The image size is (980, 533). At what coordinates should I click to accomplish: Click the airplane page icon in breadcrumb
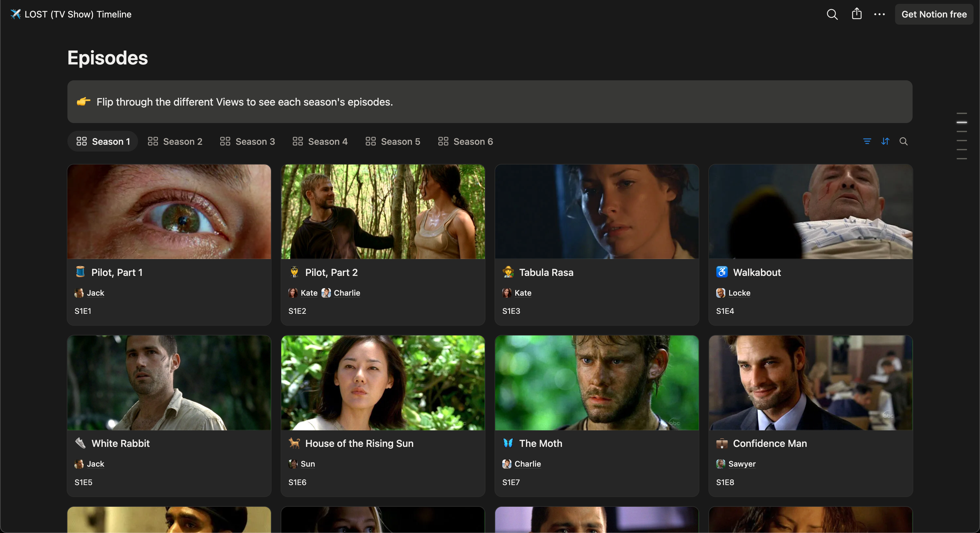[15, 15]
